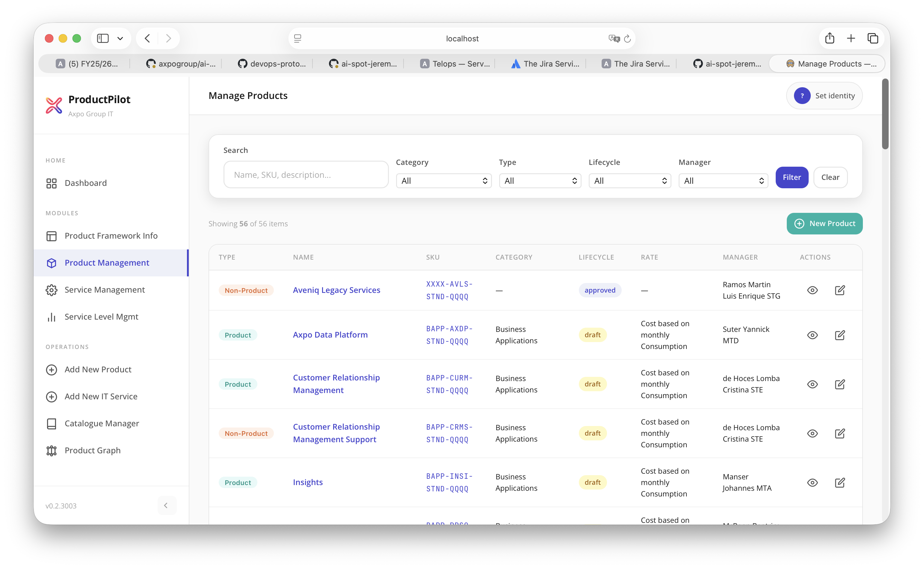Open the Insights product link
The image size is (924, 569).
tap(308, 482)
